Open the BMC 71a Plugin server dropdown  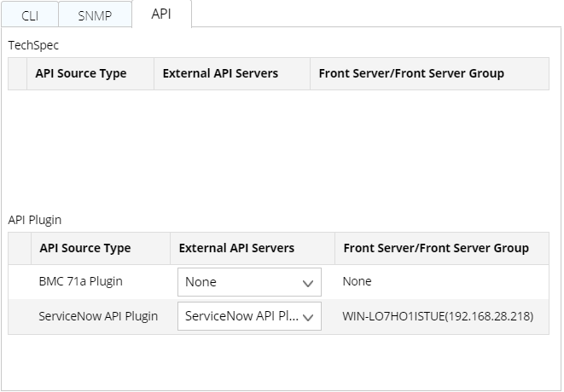pyautogui.click(x=249, y=282)
